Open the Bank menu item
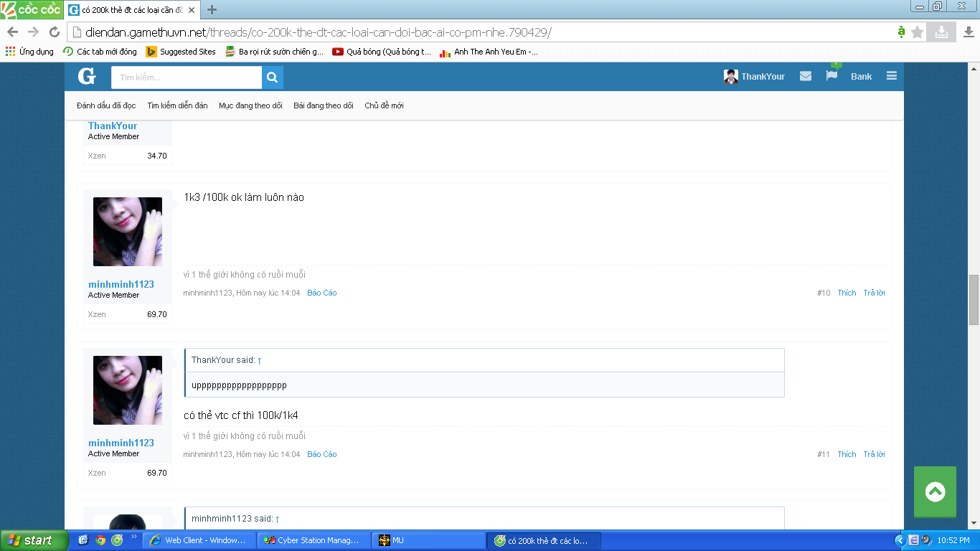980x551 pixels. coord(862,77)
